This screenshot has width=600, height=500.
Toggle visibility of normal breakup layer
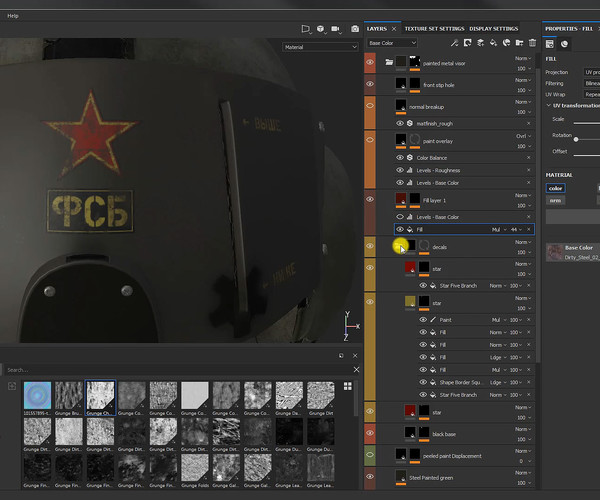370,106
